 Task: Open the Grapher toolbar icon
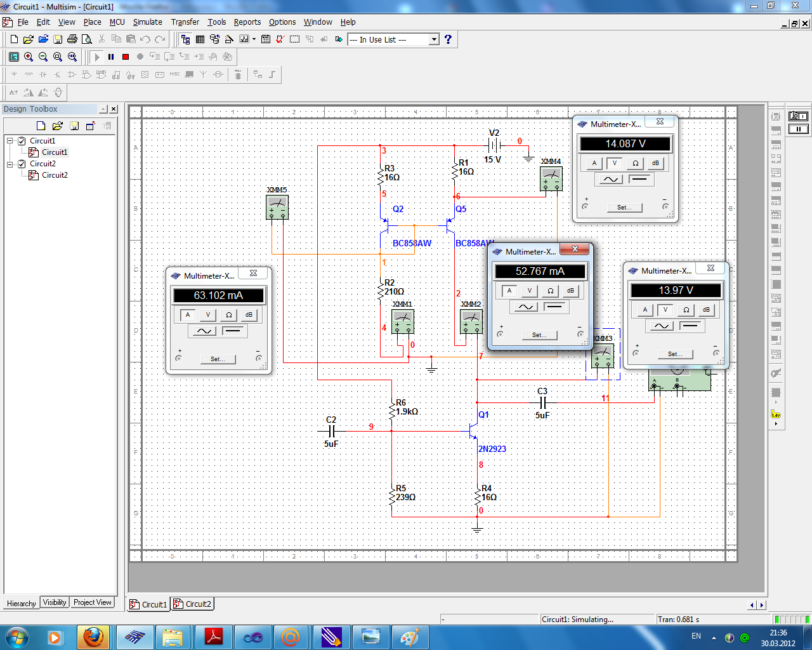tap(244, 39)
